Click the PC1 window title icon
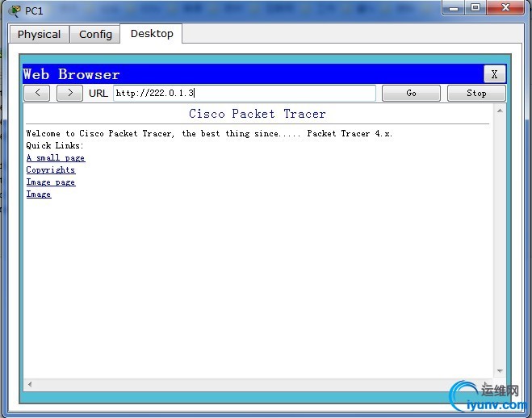Image resolution: width=532 pixels, height=418 pixels. 15,10
